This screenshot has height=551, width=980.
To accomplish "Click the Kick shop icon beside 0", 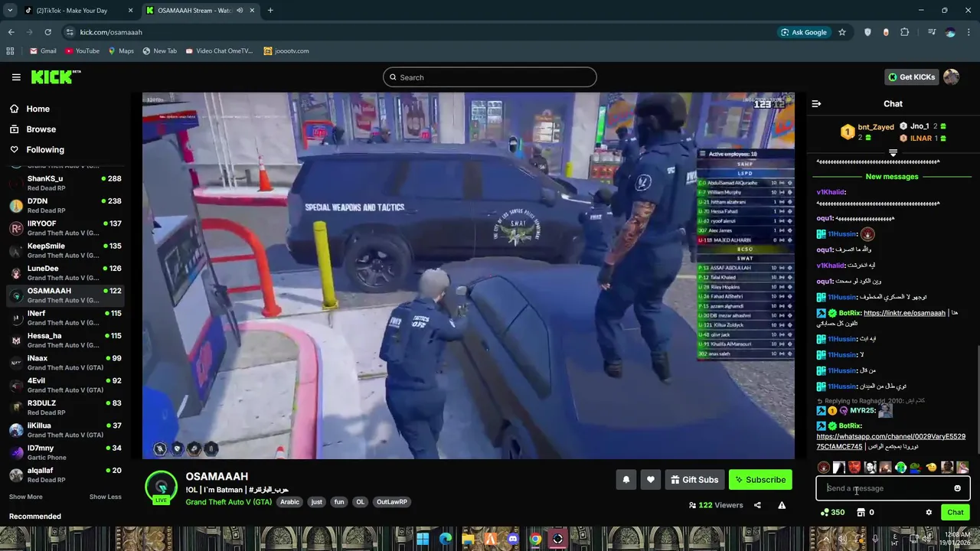I will (861, 513).
